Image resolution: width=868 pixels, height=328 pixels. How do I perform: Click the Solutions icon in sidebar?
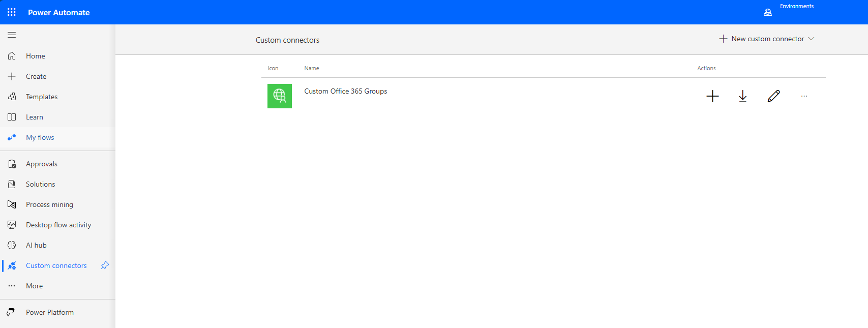(x=12, y=184)
